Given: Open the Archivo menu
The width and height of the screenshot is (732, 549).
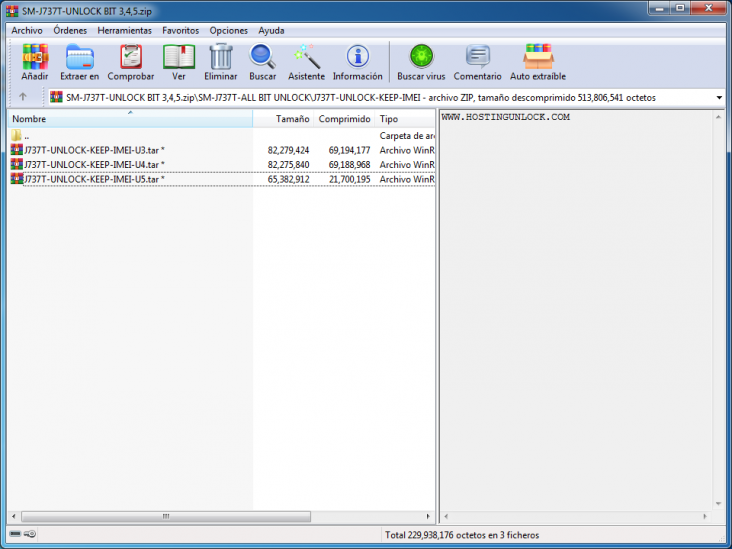Looking at the screenshot, I should click(x=27, y=31).
